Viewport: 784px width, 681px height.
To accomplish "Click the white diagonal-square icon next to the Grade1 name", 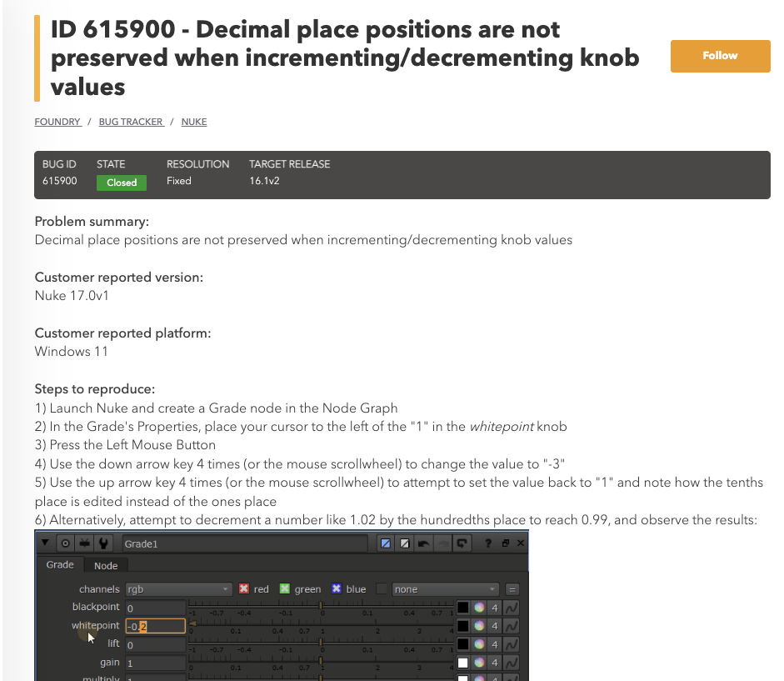I will point(405,543).
